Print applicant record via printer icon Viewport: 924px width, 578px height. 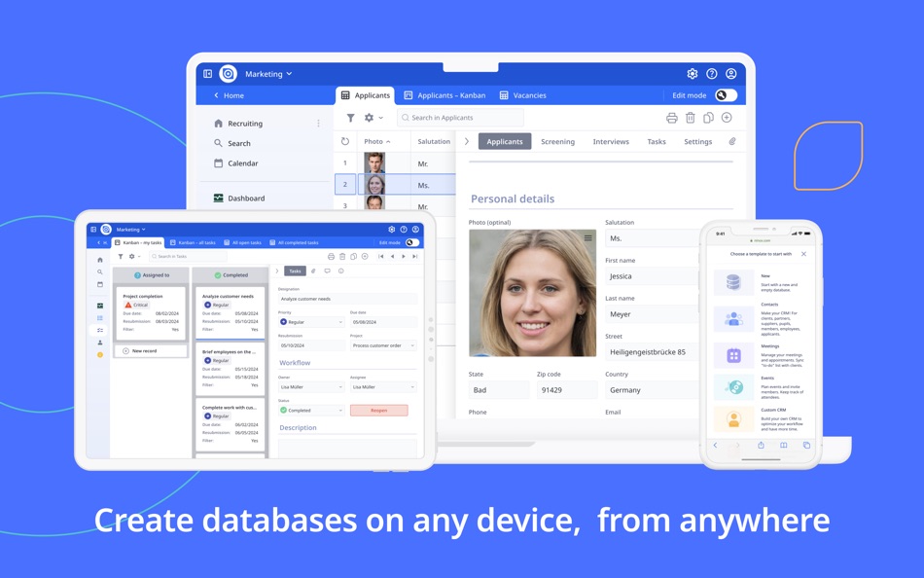click(x=672, y=118)
